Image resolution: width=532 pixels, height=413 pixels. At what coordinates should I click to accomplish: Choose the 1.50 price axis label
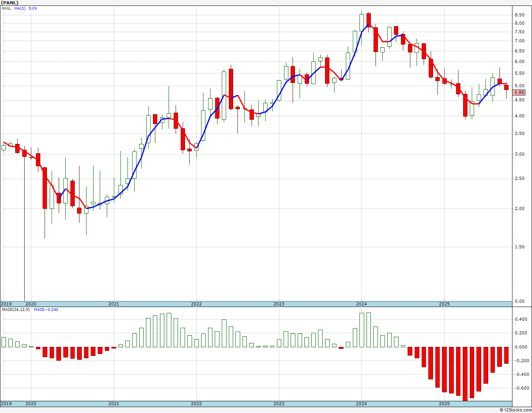(x=519, y=247)
